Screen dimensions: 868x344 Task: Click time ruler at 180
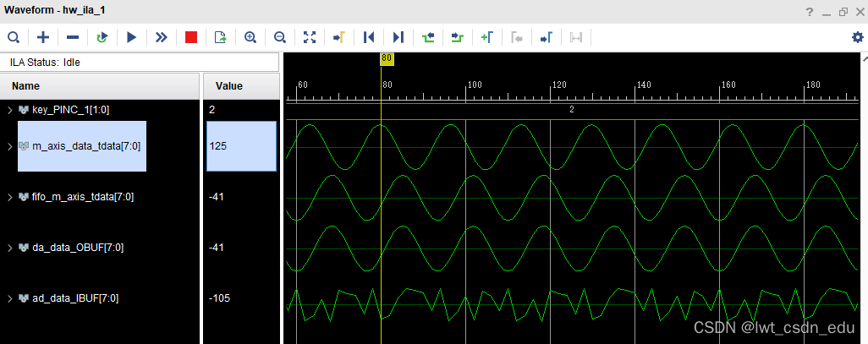tap(813, 85)
